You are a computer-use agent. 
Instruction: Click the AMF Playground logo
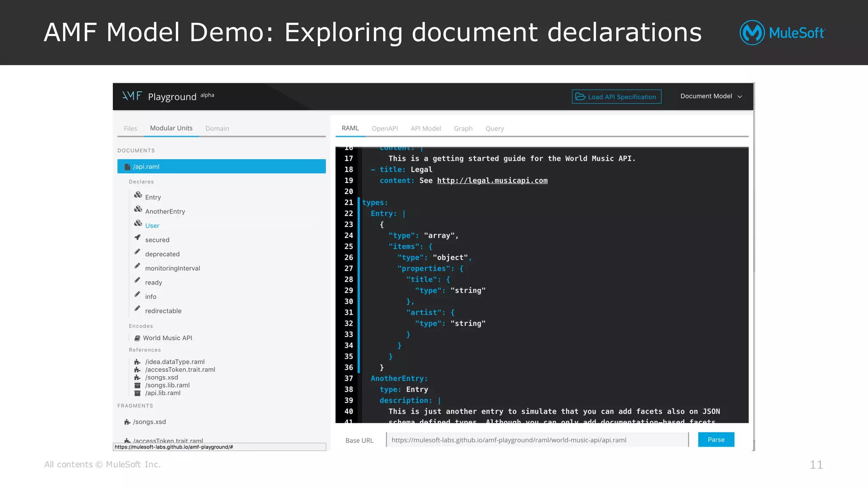[168, 97]
